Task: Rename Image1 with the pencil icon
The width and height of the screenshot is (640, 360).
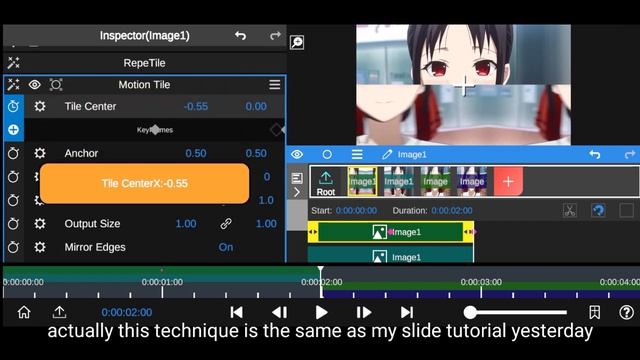Action: (387, 154)
